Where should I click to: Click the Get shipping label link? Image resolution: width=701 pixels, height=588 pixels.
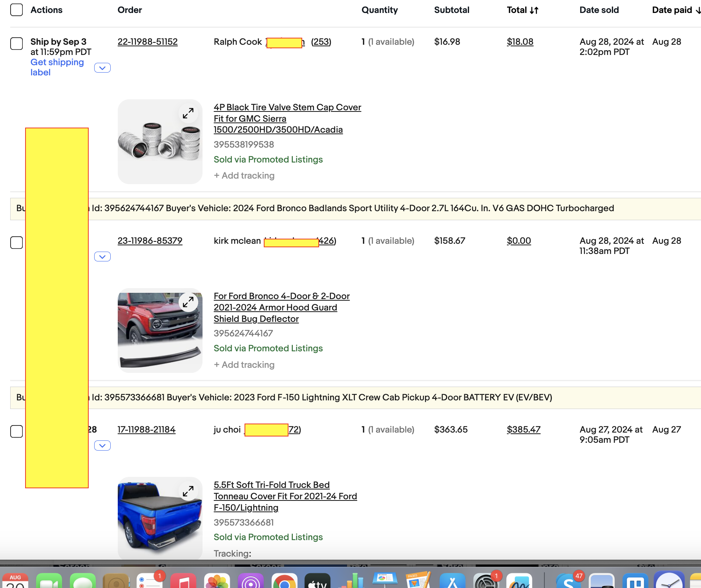pyautogui.click(x=57, y=67)
